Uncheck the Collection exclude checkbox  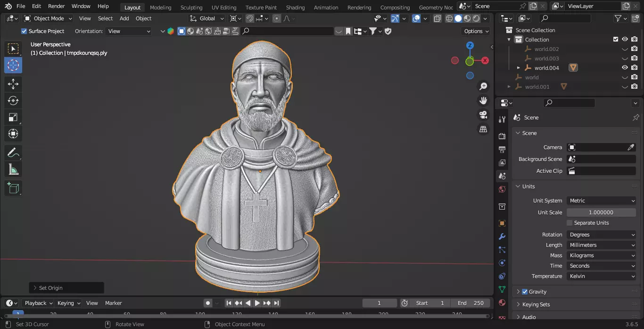(616, 40)
